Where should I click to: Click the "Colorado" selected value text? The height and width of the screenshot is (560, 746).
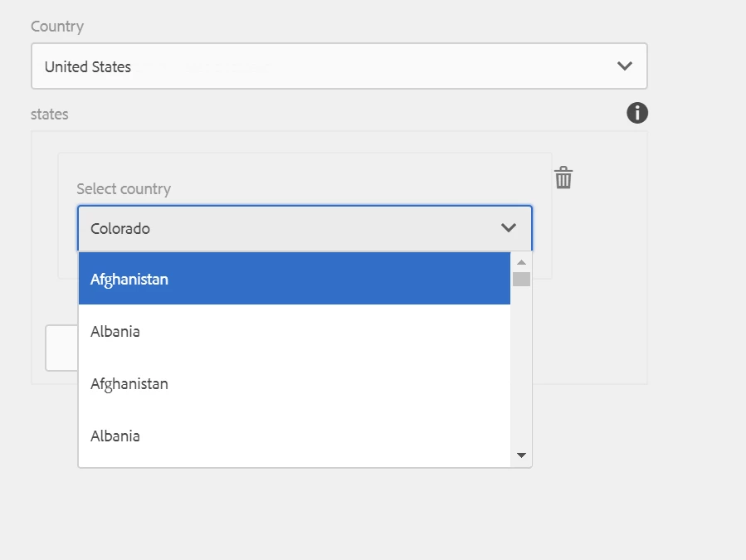(120, 228)
